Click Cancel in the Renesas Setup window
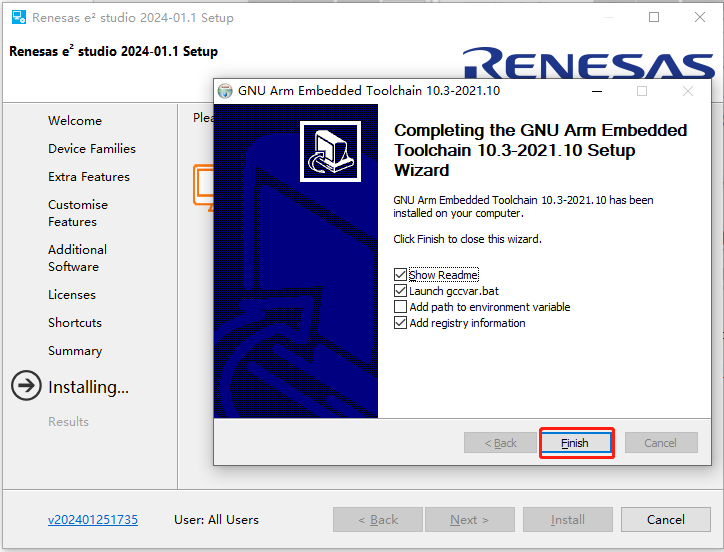 click(665, 520)
